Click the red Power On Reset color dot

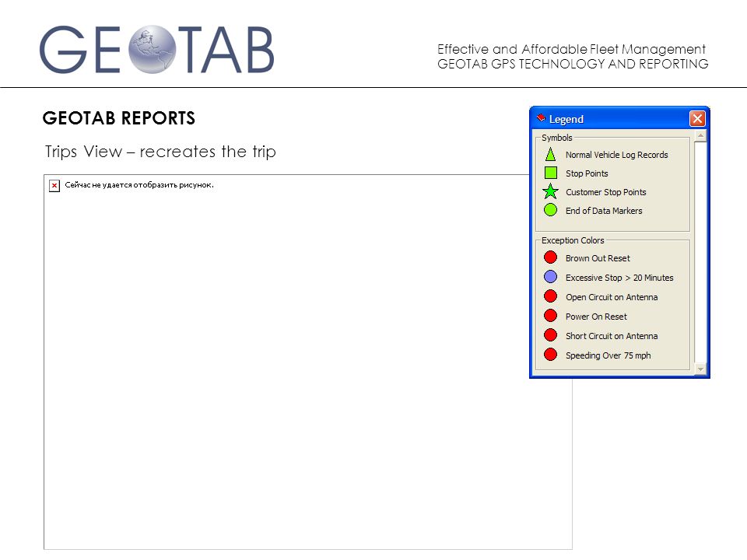pos(550,316)
